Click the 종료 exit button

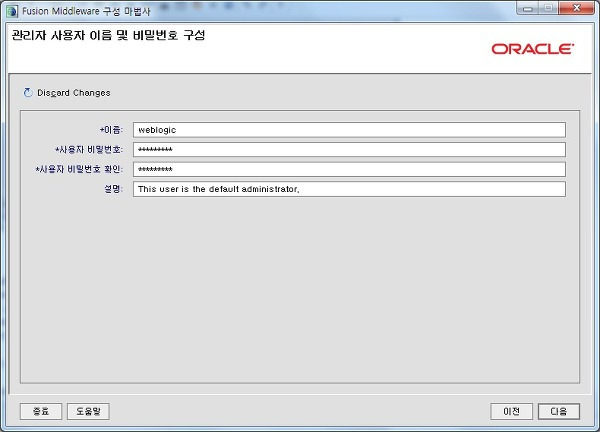pos(41,411)
